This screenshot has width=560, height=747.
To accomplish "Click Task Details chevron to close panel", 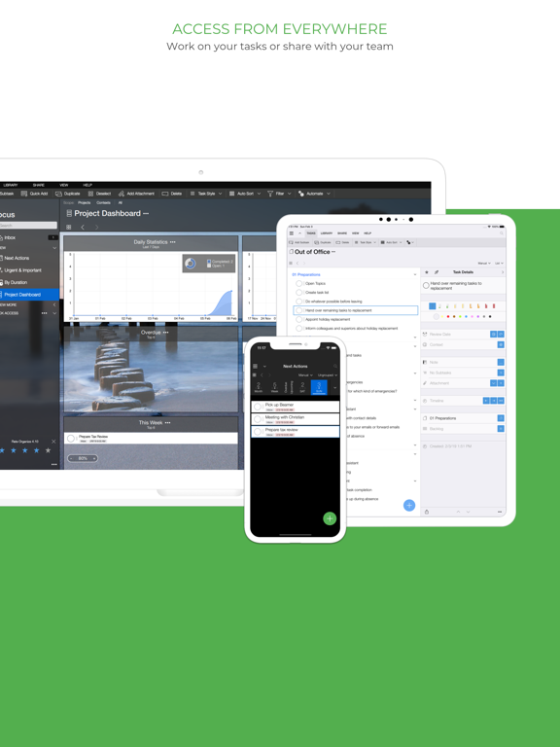I will tap(503, 272).
